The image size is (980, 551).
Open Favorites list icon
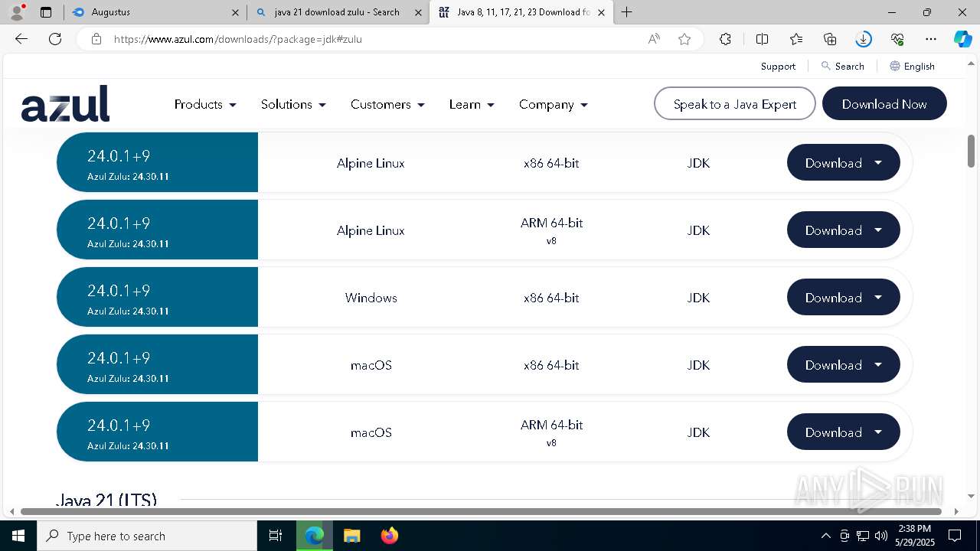[x=796, y=39]
